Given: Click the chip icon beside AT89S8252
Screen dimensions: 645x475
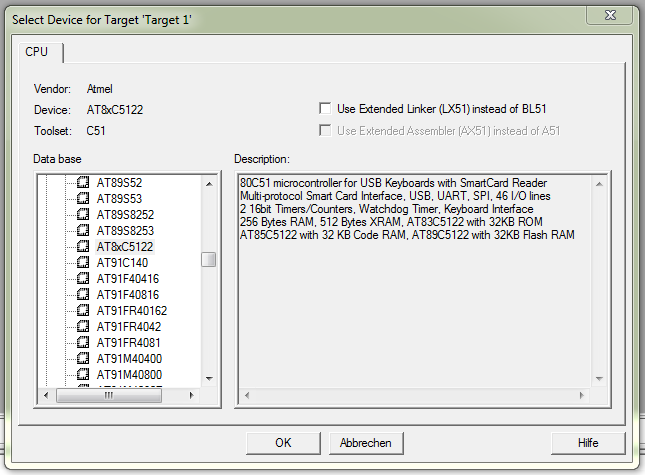Looking at the screenshot, I should 83,214.
